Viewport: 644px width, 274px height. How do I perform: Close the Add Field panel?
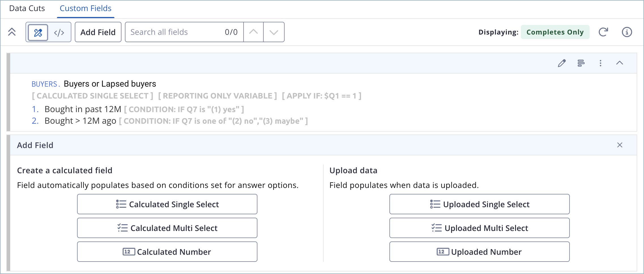tap(619, 145)
